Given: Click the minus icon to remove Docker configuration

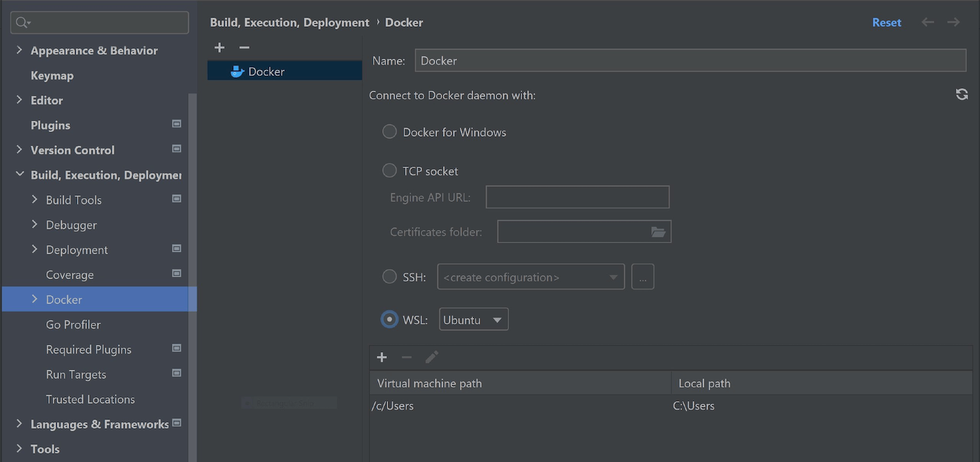Looking at the screenshot, I should [244, 48].
